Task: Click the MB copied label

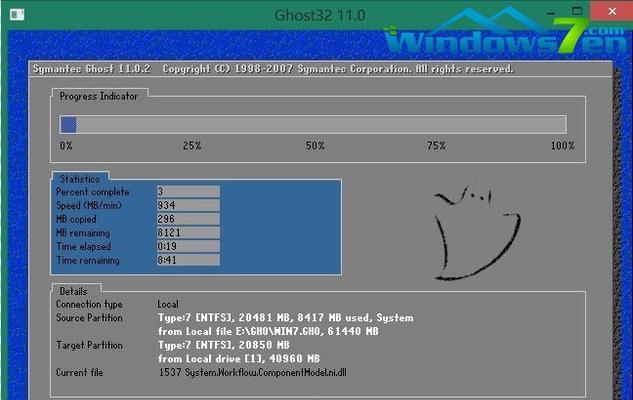Action: (x=76, y=219)
